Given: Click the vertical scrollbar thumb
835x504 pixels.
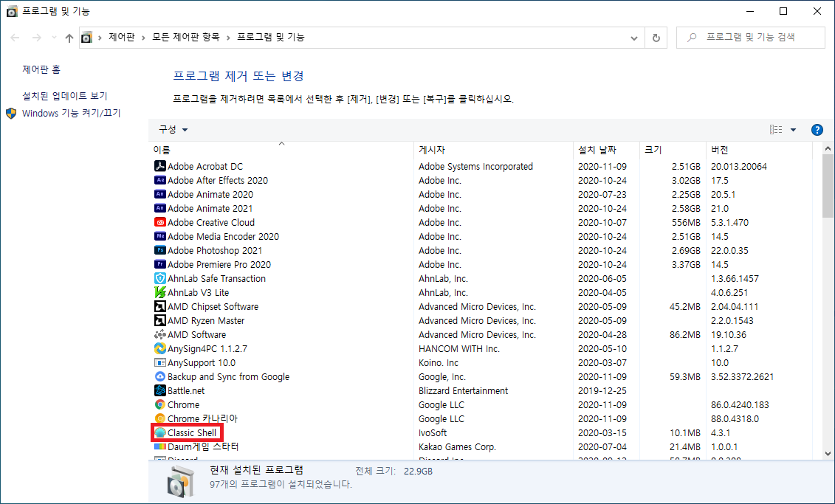Looking at the screenshot, I should click(828, 186).
